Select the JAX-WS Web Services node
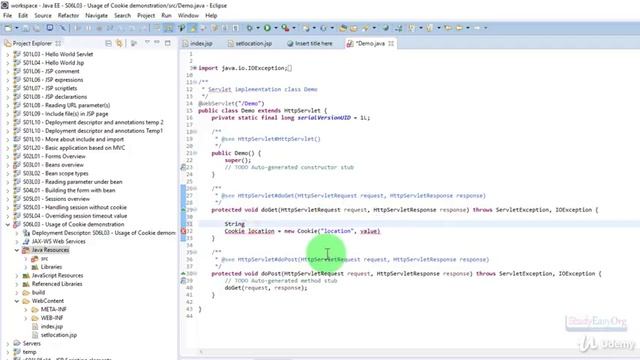 click(59, 242)
